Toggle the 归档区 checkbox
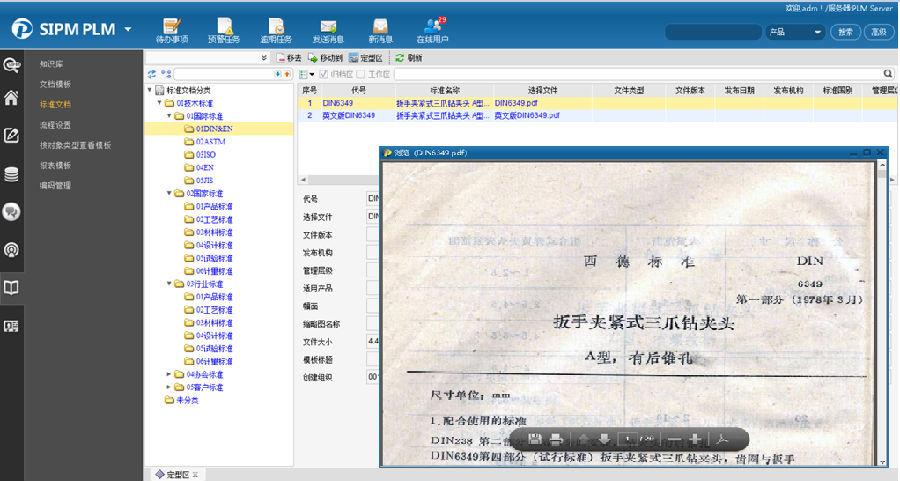The height and width of the screenshot is (481, 900). [323, 74]
